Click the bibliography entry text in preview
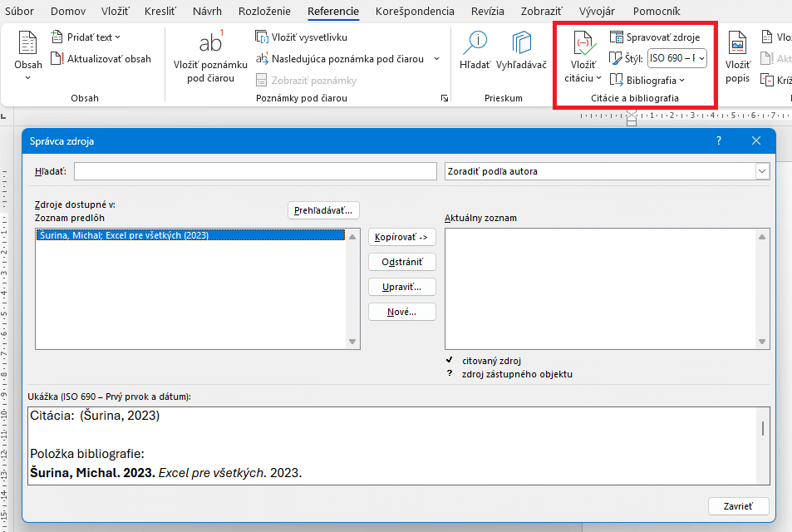The width and height of the screenshot is (792, 532). (x=165, y=473)
